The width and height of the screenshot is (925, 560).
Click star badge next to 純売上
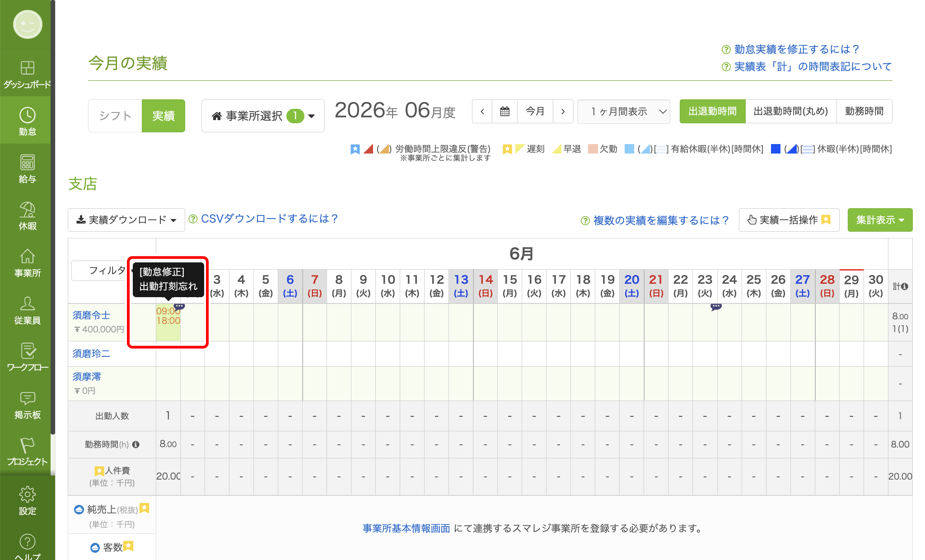(x=144, y=508)
